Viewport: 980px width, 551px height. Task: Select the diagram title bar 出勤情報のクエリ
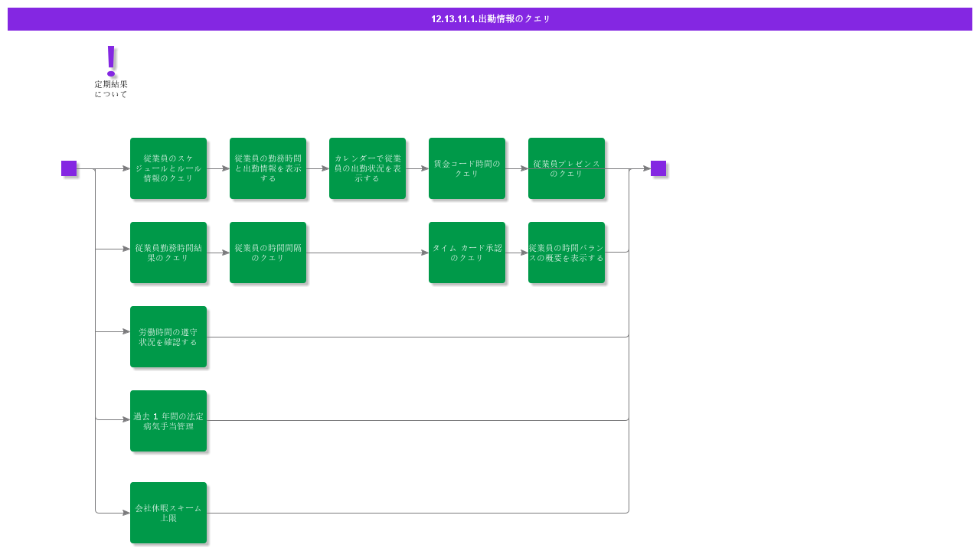490,18
